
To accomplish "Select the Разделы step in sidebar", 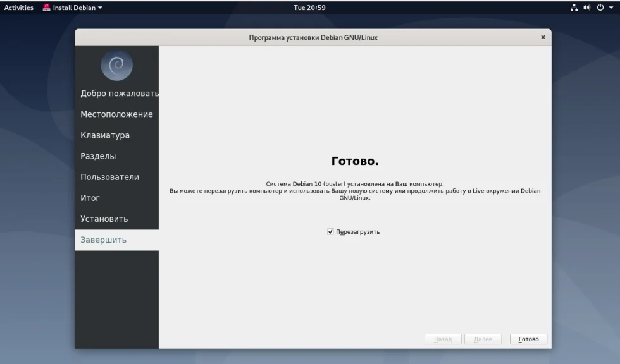I will [116, 156].
